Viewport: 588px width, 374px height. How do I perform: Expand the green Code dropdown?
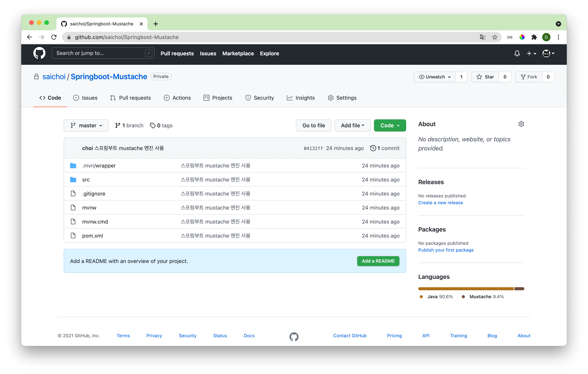click(x=390, y=125)
